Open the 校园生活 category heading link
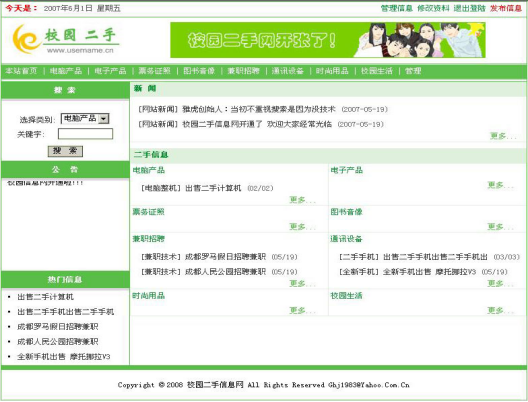The image size is (528, 402). [x=346, y=296]
